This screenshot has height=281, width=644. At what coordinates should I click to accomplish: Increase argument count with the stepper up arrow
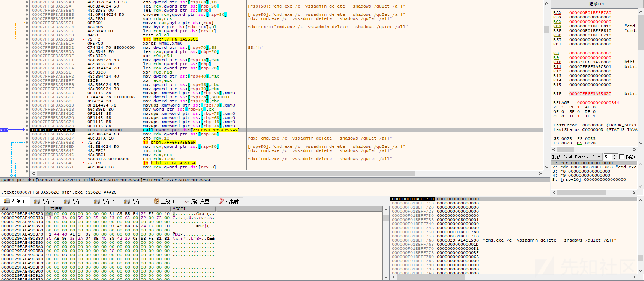coord(614,155)
